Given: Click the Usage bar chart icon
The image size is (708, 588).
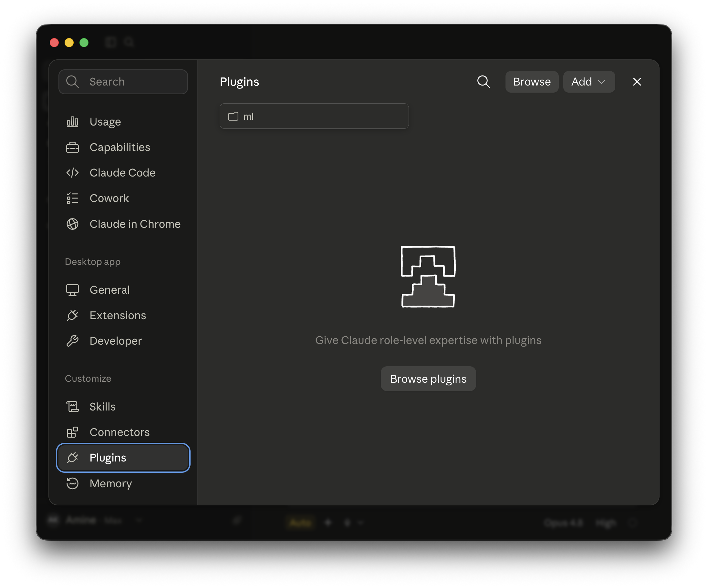Looking at the screenshot, I should pyautogui.click(x=72, y=122).
